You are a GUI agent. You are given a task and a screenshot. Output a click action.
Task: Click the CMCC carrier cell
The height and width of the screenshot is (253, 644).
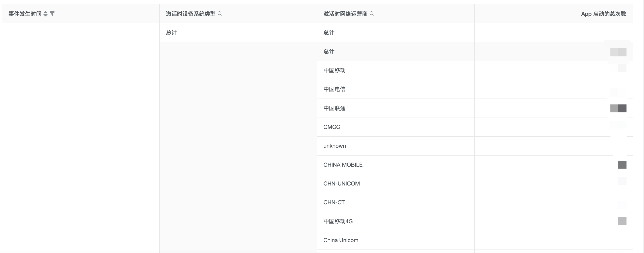pos(332,127)
